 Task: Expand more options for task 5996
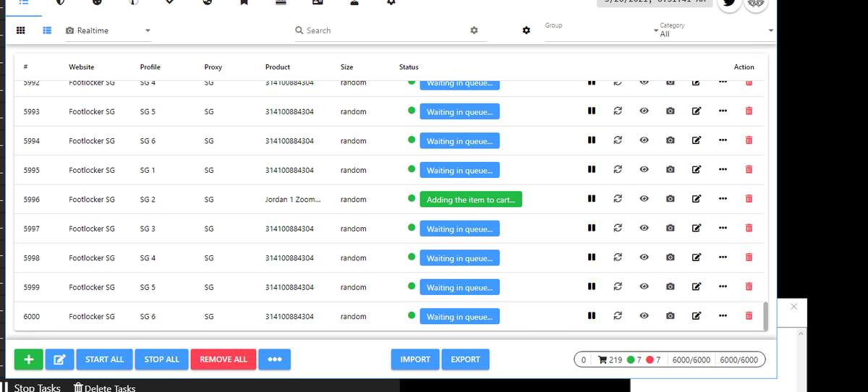(723, 199)
